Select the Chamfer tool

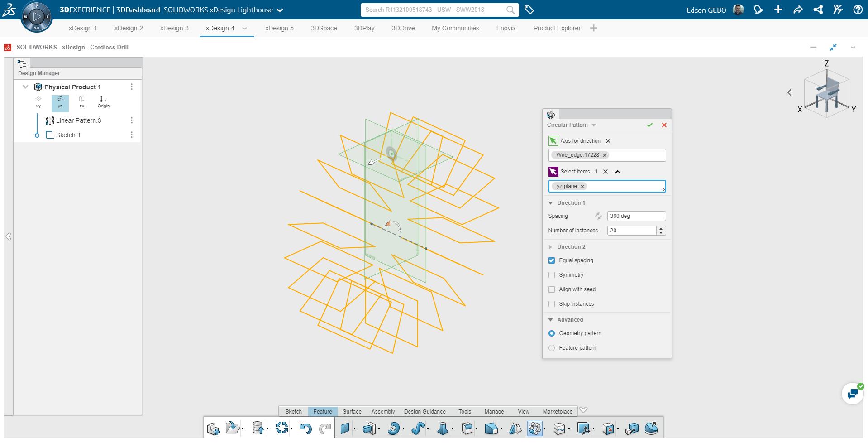click(x=491, y=428)
